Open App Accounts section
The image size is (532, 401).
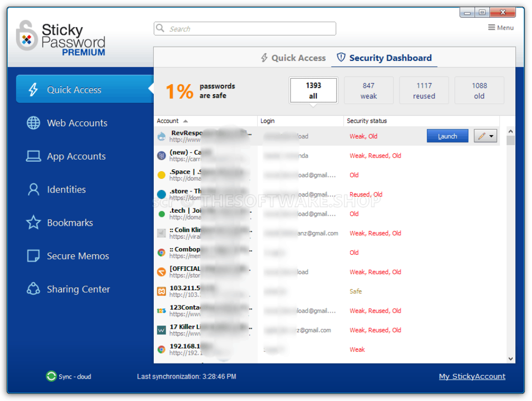tap(76, 156)
